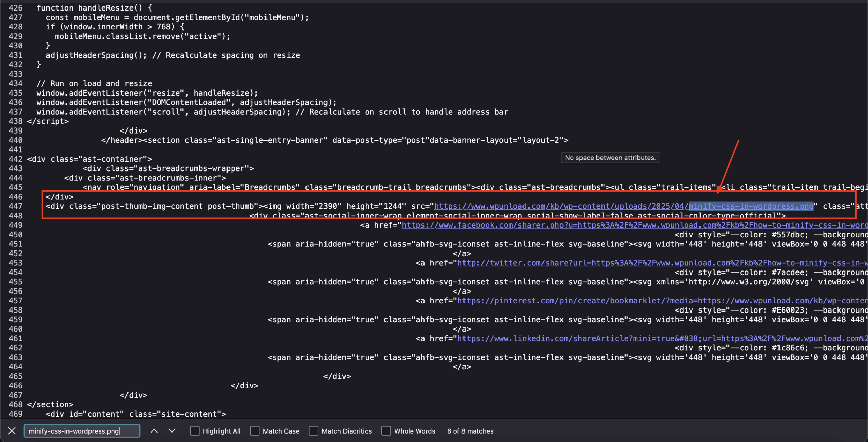Click 'mobileMenu.classList.remove("active");' line

143,36
